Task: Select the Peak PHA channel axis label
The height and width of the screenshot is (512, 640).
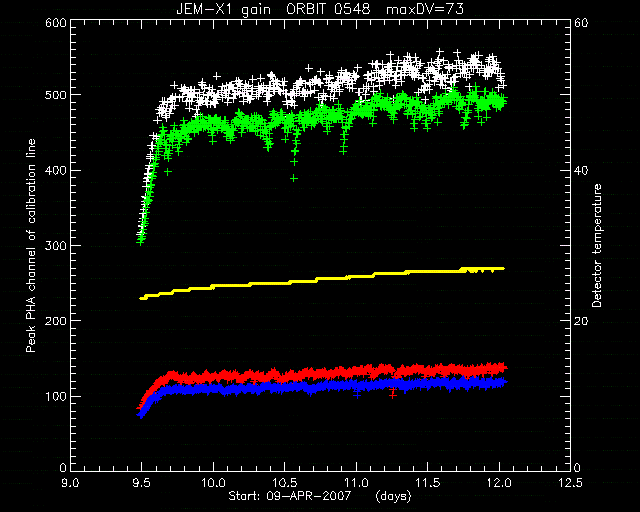Action: tap(31, 246)
